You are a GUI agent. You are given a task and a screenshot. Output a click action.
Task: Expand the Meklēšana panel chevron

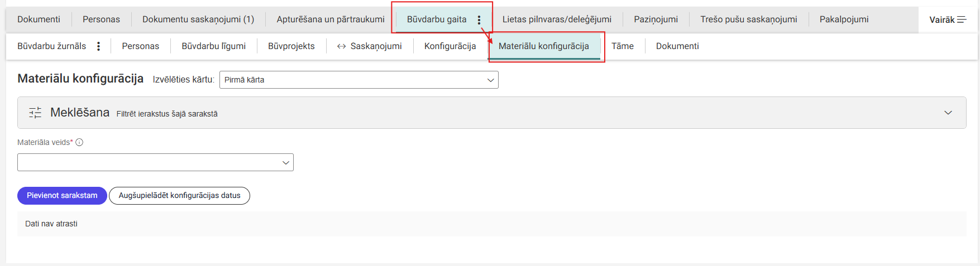[x=948, y=113]
